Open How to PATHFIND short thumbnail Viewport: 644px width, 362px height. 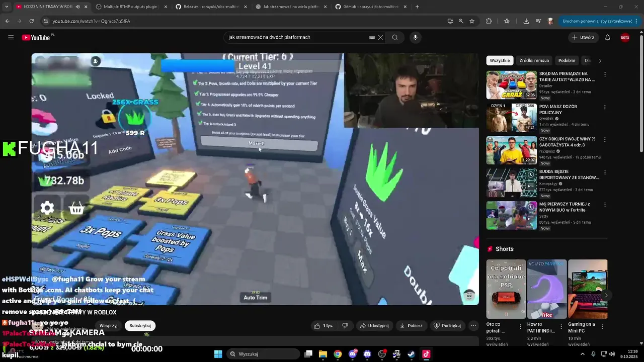point(547,289)
